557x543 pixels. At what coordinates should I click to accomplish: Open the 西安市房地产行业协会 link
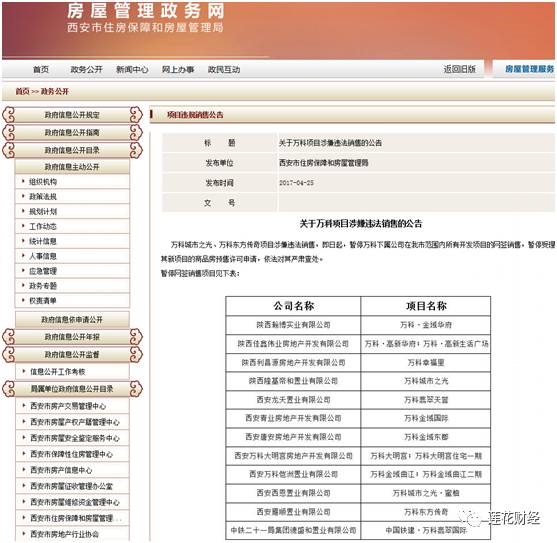click(64, 534)
